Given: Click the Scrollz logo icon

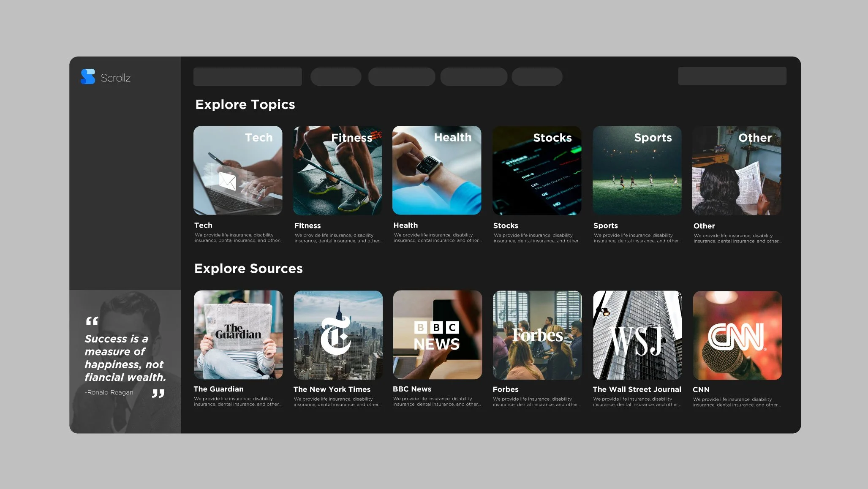Looking at the screenshot, I should point(88,77).
